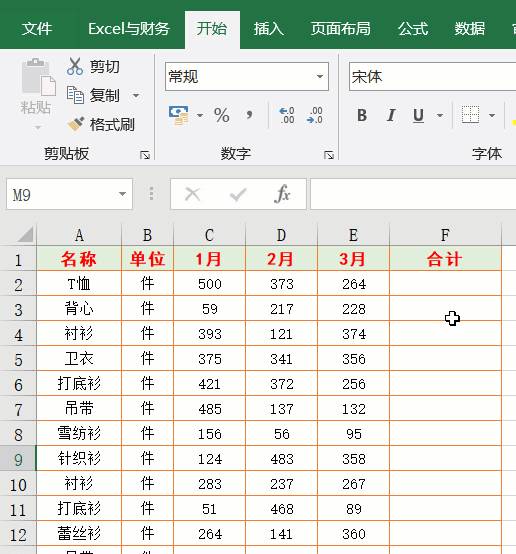Click cell 吊带 in row 7
Image resolution: width=516 pixels, height=554 pixels.
(x=79, y=408)
